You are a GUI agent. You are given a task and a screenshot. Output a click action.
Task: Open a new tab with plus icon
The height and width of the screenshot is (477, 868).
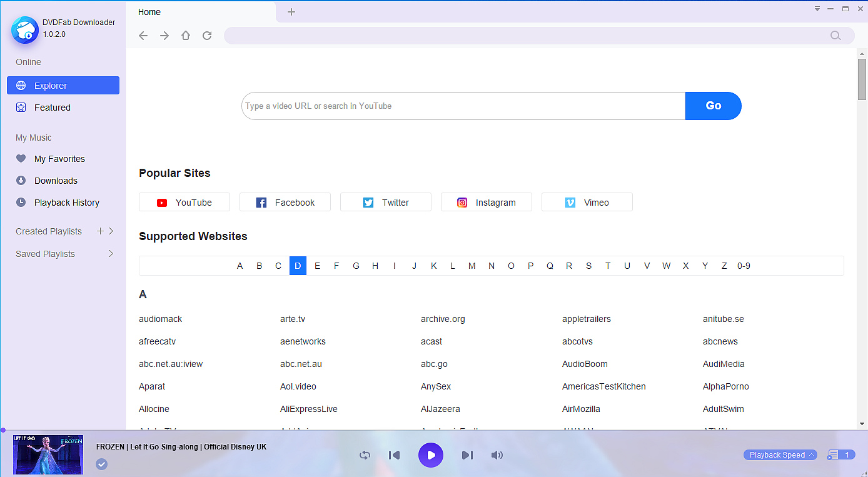click(291, 12)
